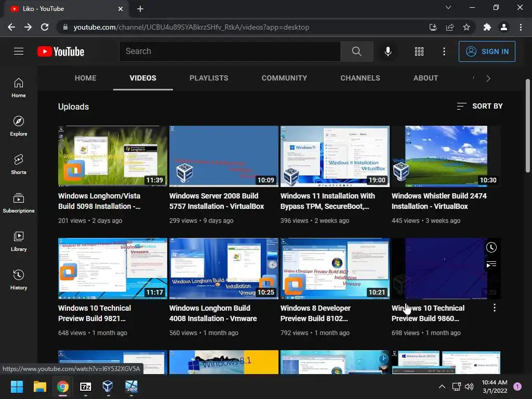Open Library in the sidebar
This screenshot has width=532, height=399.
[x=19, y=241]
